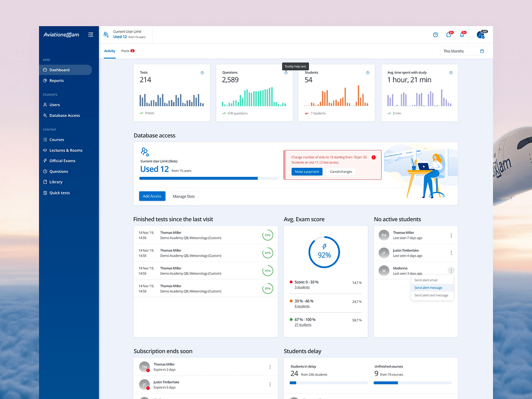Open the This Months date dropdown
The height and width of the screenshot is (399, 532).
tap(463, 51)
